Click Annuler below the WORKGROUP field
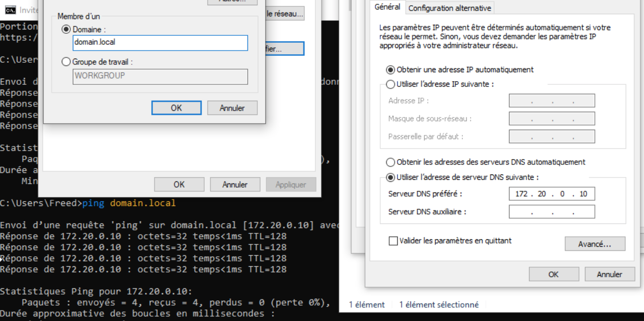 click(233, 108)
